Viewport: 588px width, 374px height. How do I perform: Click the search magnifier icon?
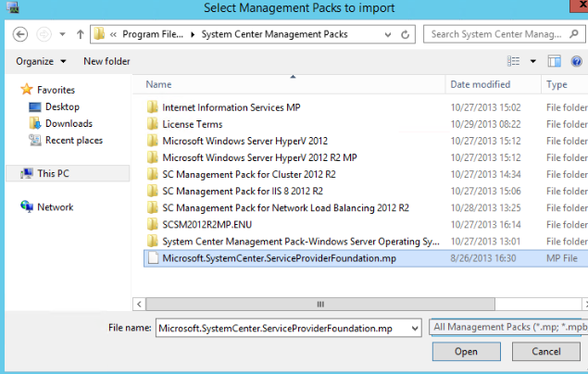point(576,34)
